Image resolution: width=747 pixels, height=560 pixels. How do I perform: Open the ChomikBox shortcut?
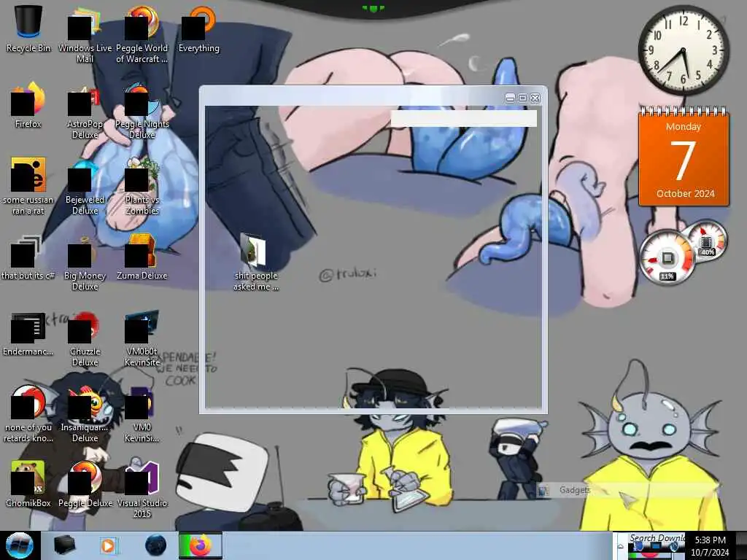(28, 484)
